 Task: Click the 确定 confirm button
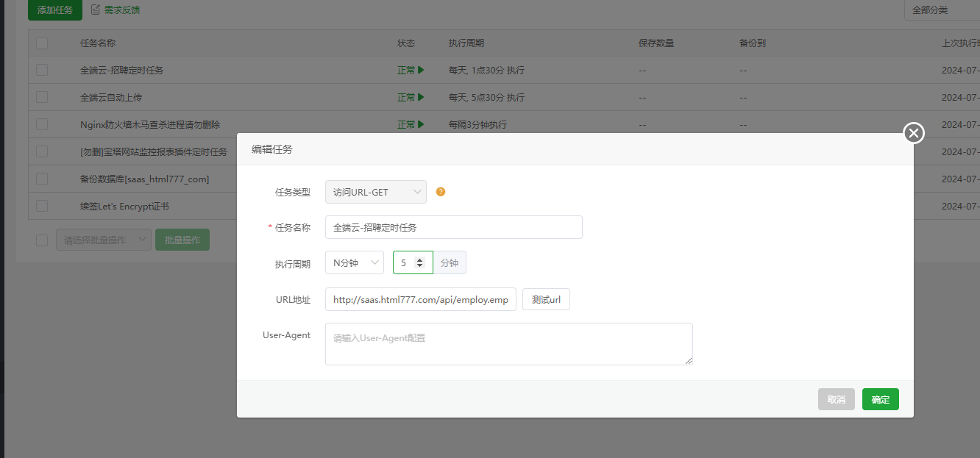coord(880,399)
